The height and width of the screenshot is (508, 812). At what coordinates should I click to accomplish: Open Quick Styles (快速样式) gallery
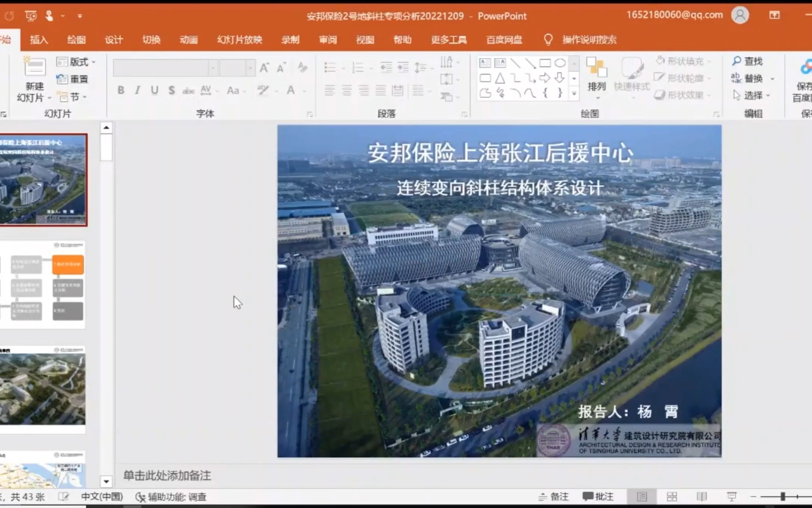click(x=632, y=79)
